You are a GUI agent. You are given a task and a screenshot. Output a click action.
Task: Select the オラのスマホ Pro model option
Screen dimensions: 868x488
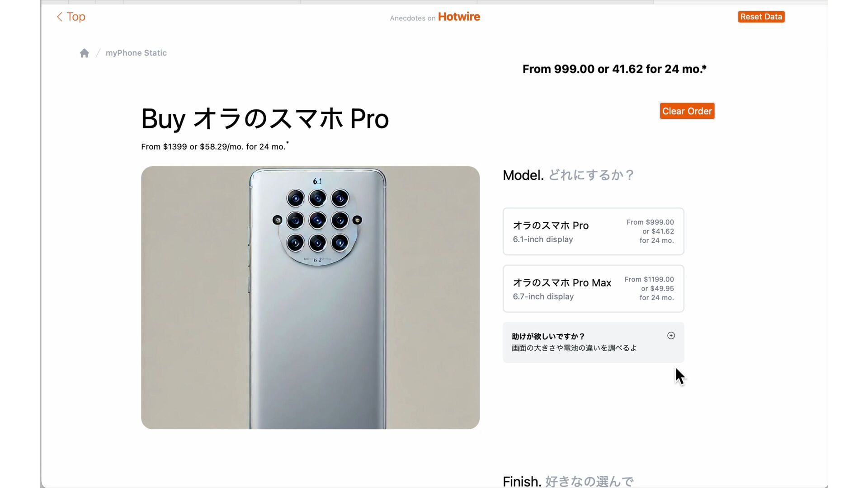point(593,231)
